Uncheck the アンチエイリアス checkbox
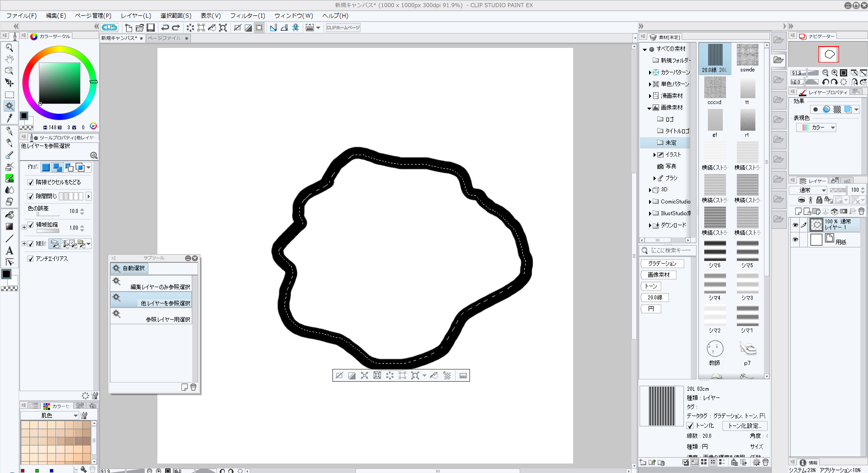This screenshot has height=473, width=868. click(30, 259)
